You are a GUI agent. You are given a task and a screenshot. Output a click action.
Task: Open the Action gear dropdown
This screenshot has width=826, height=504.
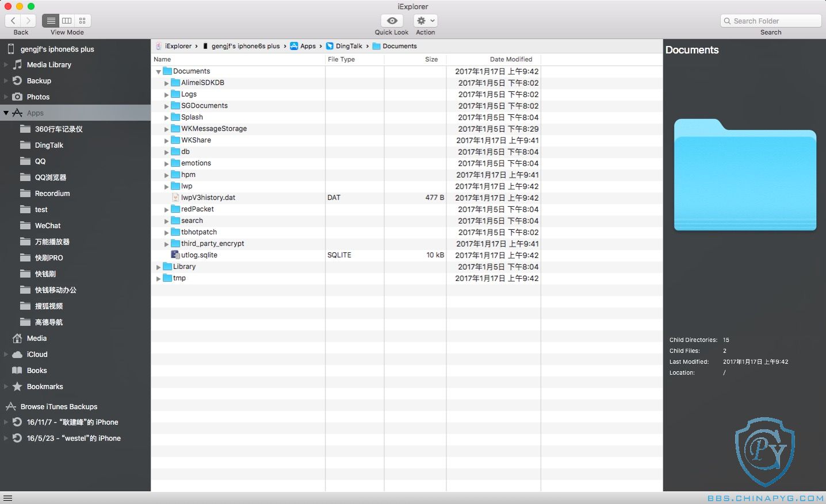point(426,21)
